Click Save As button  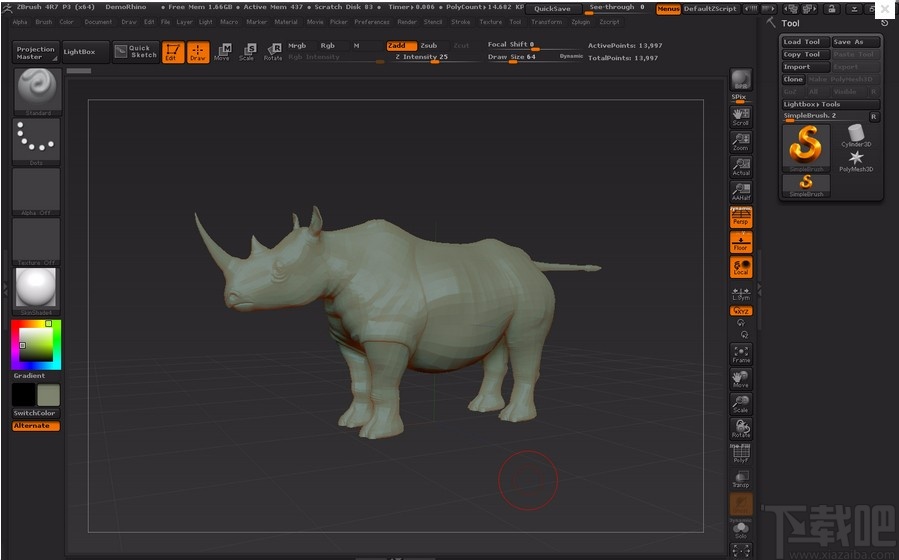(x=855, y=42)
